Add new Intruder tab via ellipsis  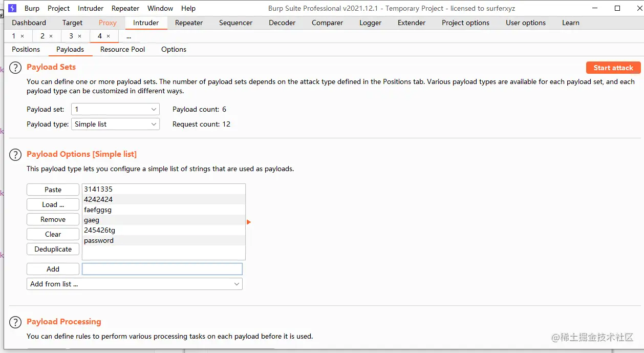coord(128,36)
